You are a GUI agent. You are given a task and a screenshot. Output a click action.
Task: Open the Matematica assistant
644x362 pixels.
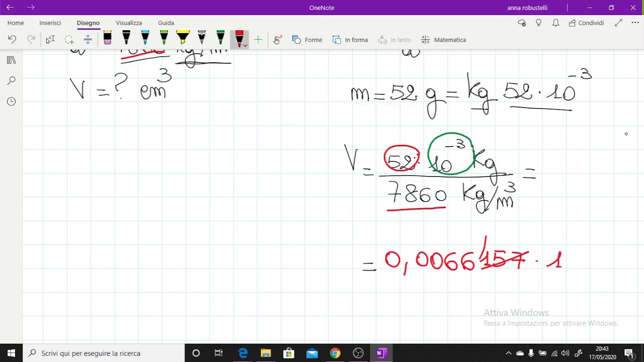(x=444, y=40)
